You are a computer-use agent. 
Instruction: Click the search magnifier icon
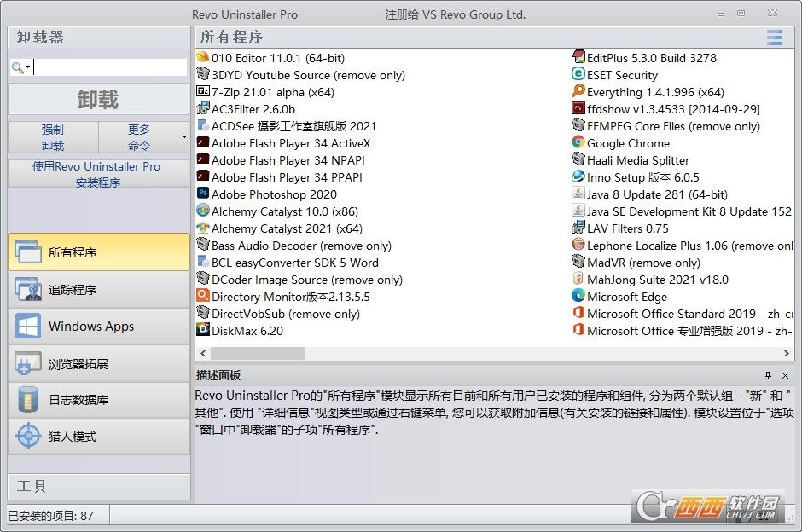(17, 65)
